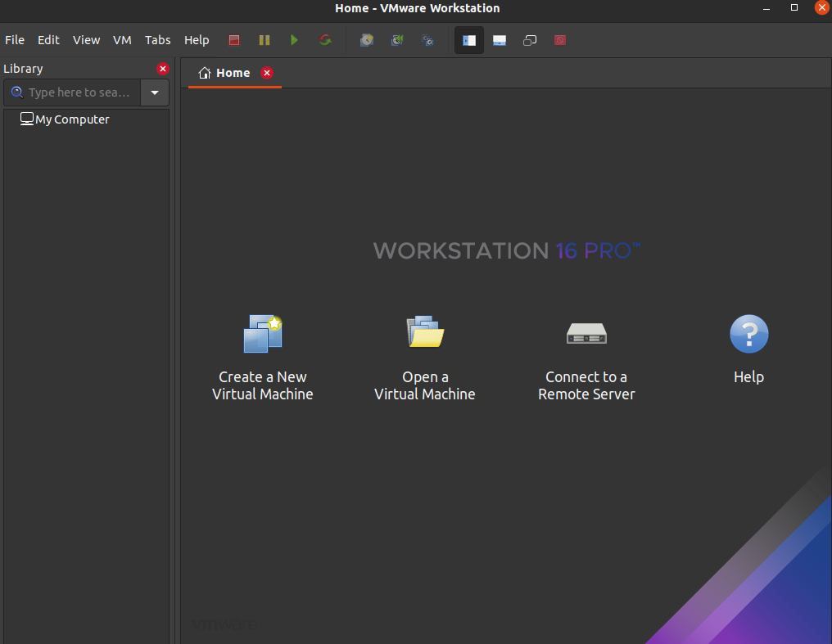Open the File menu
Viewport: 832px width, 644px height.
tap(14, 40)
